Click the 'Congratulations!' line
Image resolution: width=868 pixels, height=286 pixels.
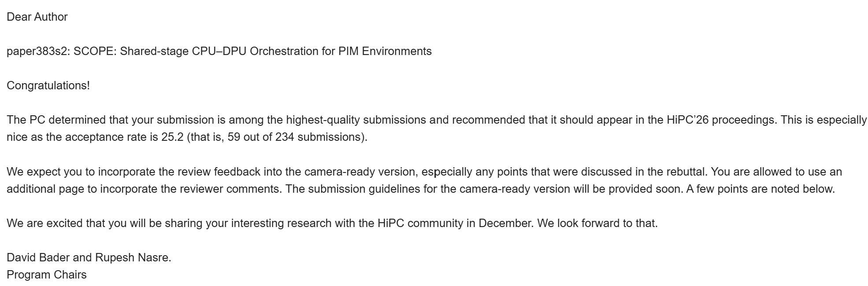point(48,85)
